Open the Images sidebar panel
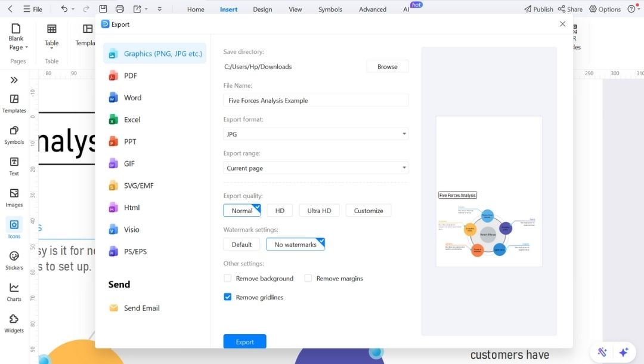Image resolution: width=644 pixels, height=364 pixels. coord(14,198)
